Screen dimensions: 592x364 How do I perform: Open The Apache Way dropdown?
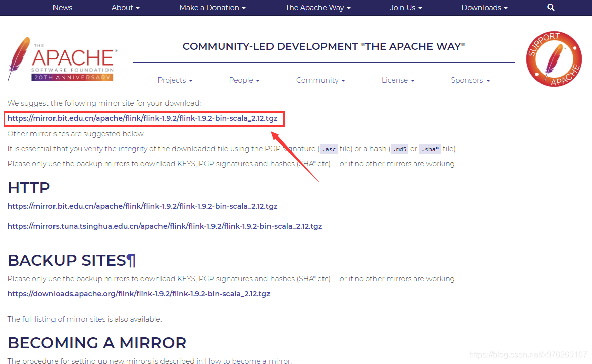point(318,8)
